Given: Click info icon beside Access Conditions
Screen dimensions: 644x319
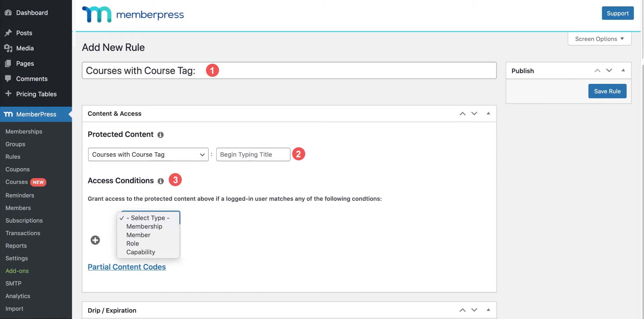Looking at the screenshot, I should click(161, 181).
